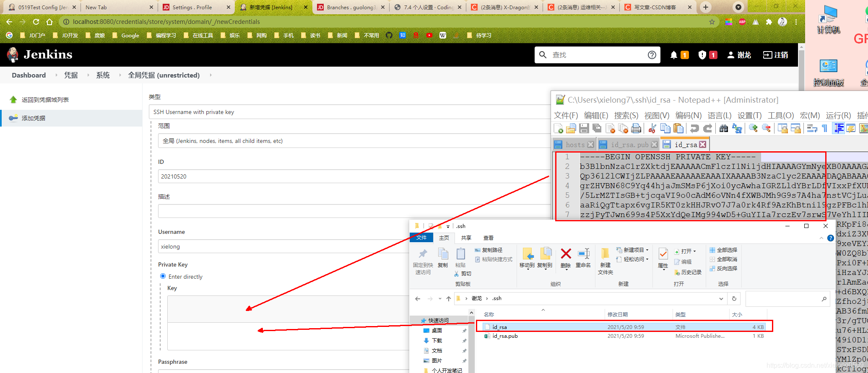The image size is (868, 373).
Task: Click the Redo arrow in Notepad++ toolbar
Action: coord(707,128)
